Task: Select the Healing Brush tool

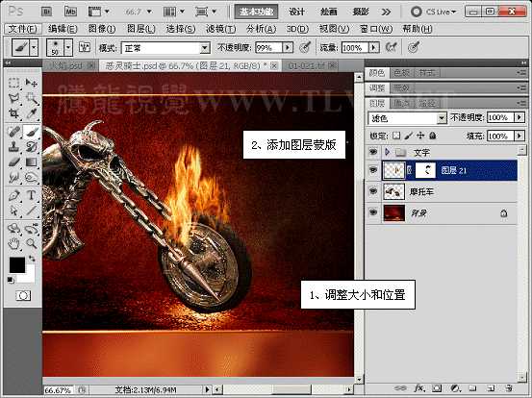Action: coord(13,132)
